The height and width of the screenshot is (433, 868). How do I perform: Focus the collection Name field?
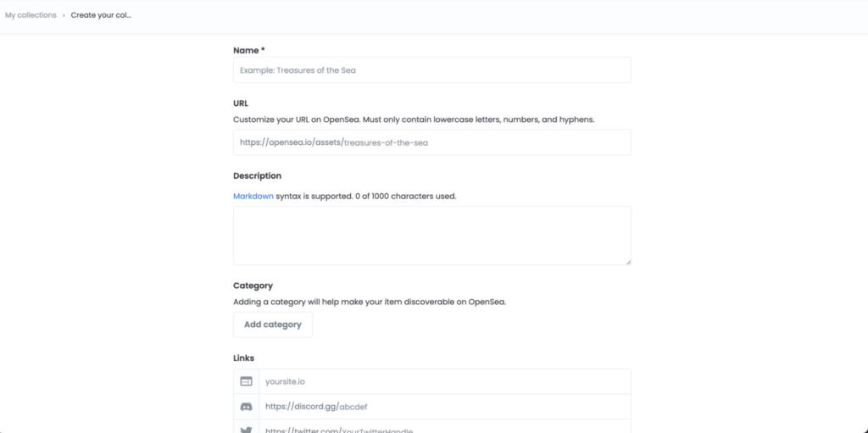[432, 70]
